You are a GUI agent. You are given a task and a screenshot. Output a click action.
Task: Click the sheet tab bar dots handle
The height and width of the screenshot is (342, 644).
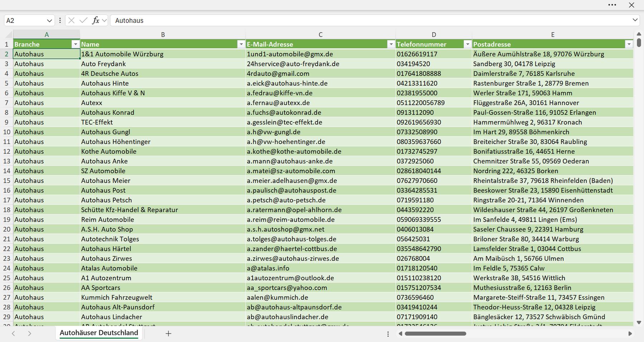click(388, 334)
